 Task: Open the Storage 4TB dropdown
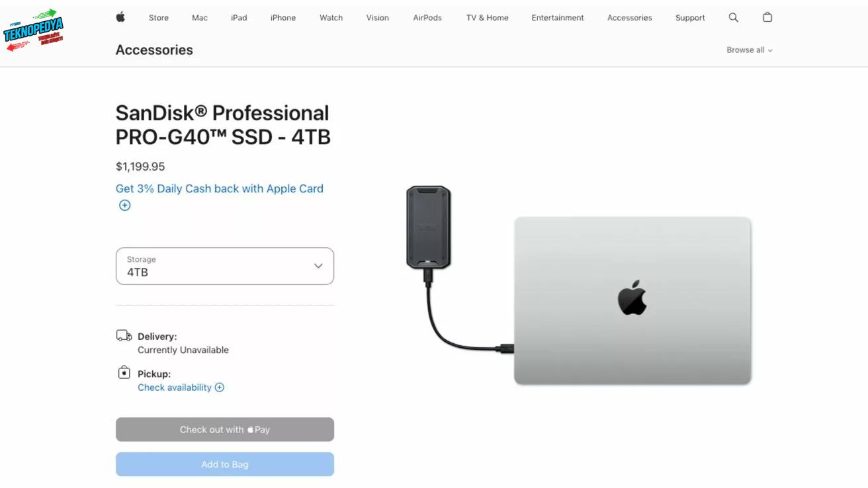click(x=225, y=266)
